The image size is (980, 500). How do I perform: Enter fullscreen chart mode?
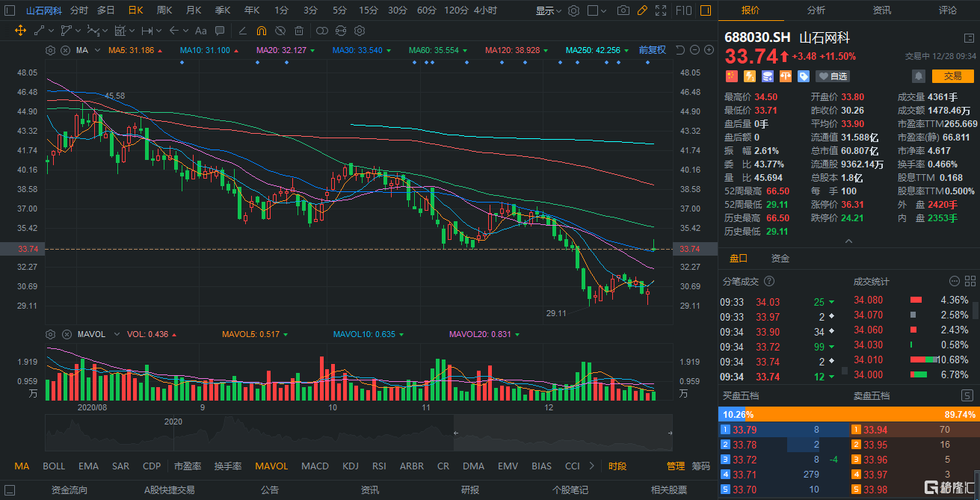pos(662,10)
